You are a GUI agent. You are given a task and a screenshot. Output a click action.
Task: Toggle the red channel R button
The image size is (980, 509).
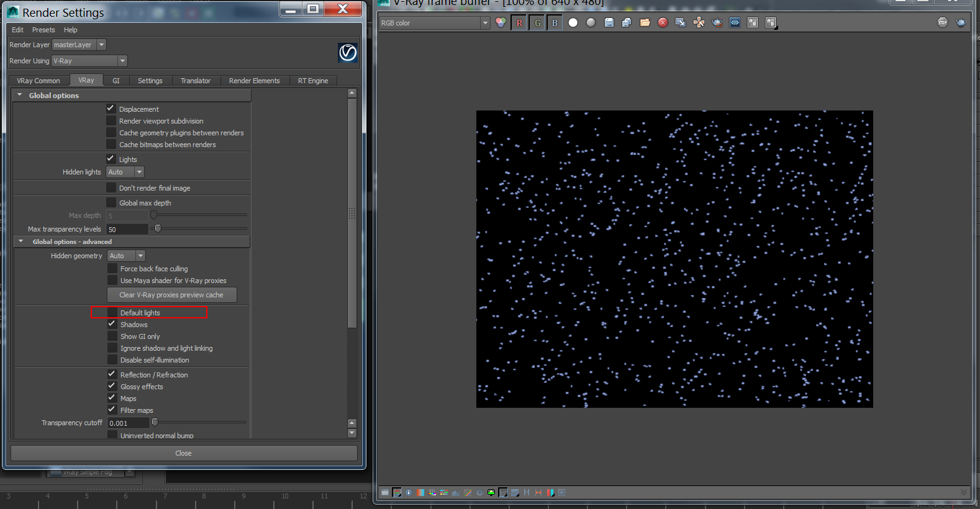coord(520,23)
